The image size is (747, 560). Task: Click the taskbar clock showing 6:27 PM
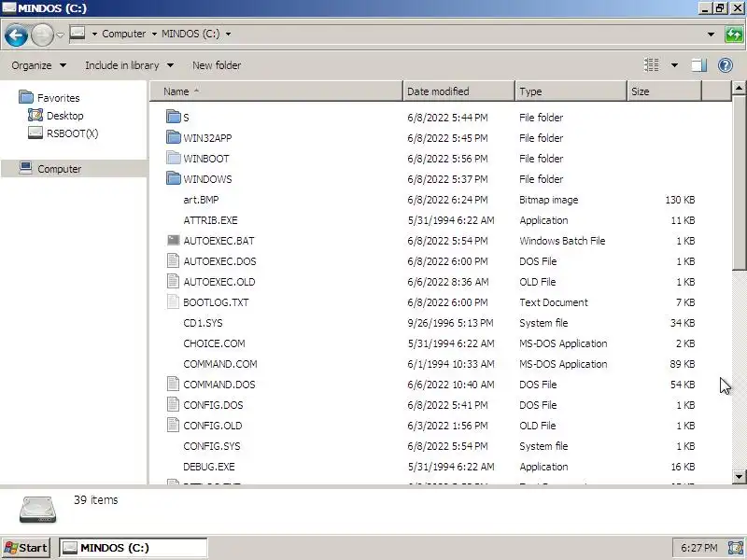pyautogui.click(x=698, y=548)
